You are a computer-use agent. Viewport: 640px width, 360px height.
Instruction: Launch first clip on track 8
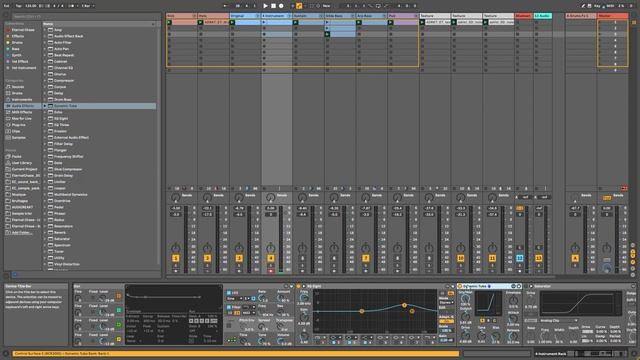point(391,22)
